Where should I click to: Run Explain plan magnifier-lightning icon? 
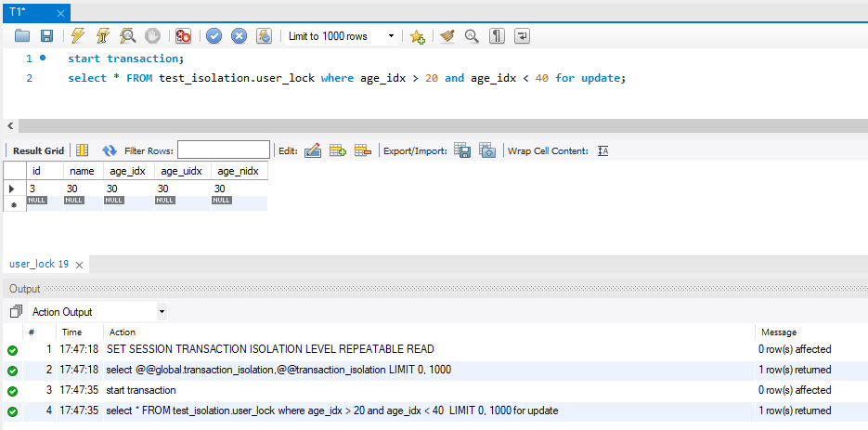point(128,36)
